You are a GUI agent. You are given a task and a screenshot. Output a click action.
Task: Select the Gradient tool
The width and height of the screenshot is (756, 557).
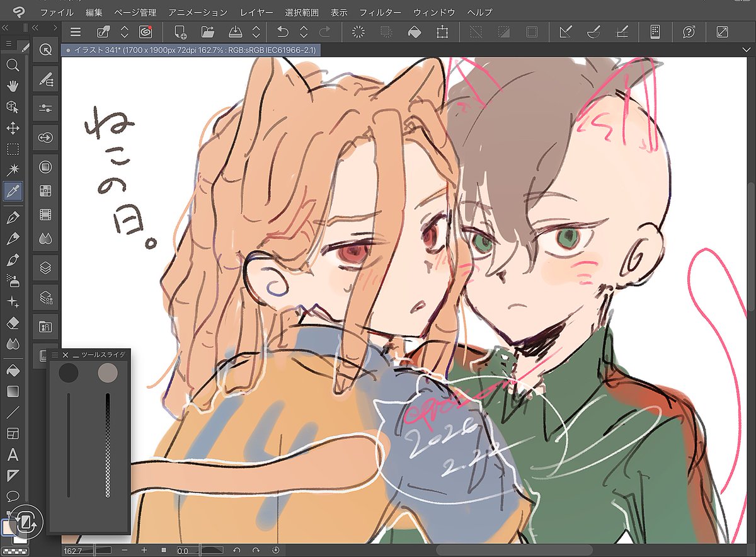13,391
